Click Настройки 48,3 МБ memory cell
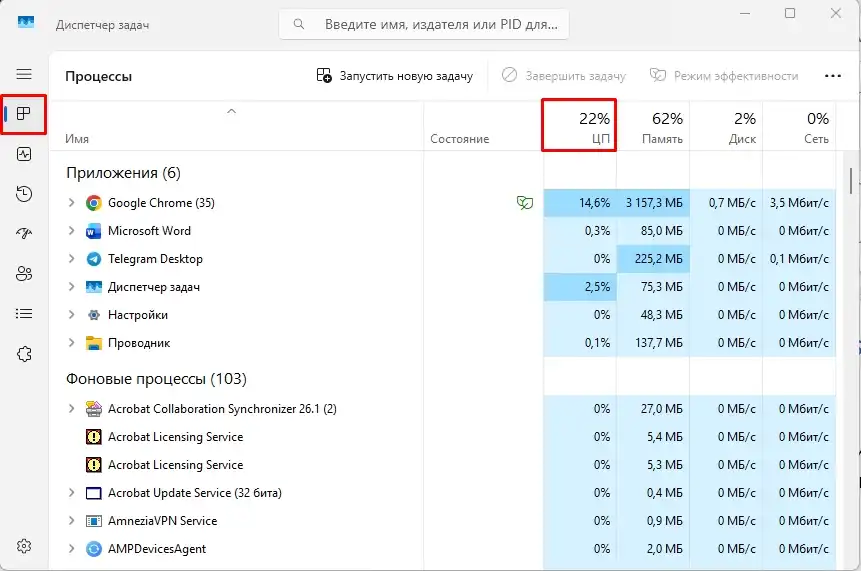Screen dimensions: 861x571 click(x=653, y=315)
